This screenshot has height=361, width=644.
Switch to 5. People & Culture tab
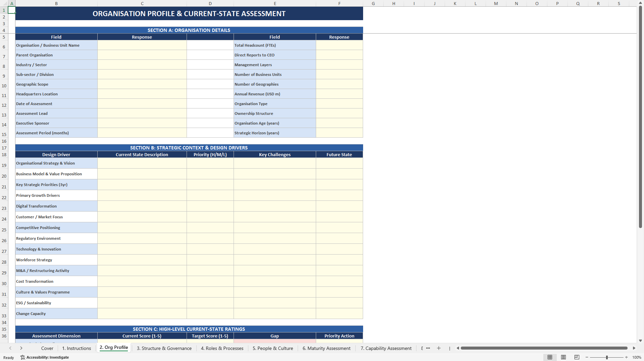point(273,348)
